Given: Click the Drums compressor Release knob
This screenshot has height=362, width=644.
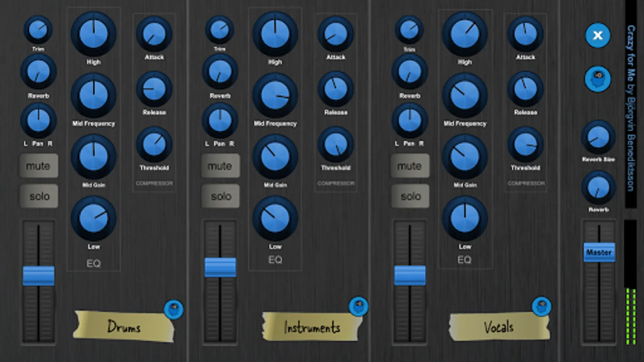Looking at the screenshot, I should 154,89.
